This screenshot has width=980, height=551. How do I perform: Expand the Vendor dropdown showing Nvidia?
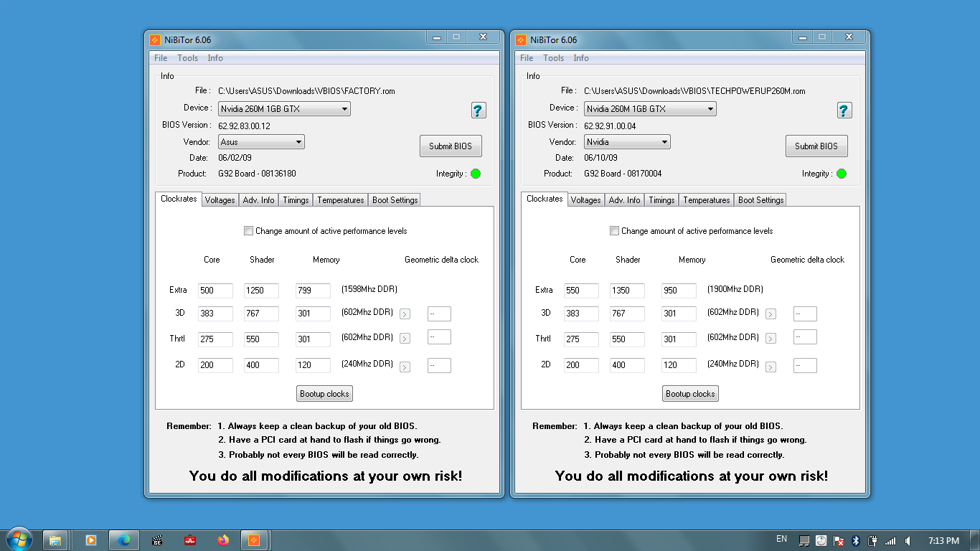click(x=627, y=142)
